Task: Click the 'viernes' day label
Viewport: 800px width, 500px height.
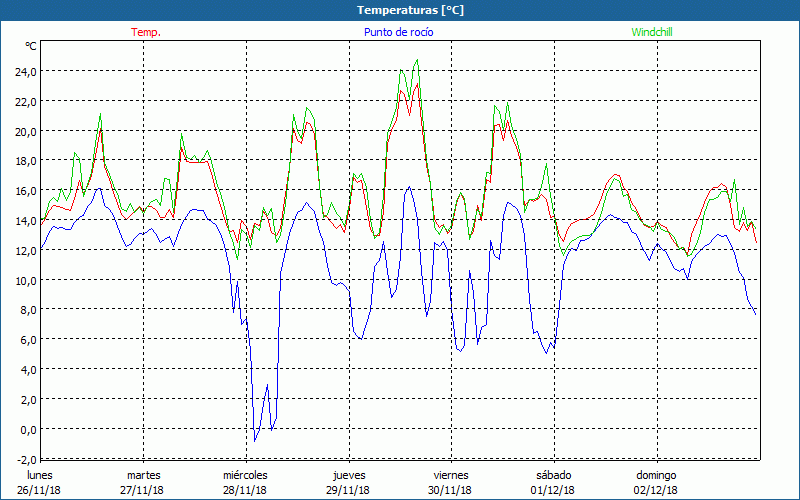Action: point(451,476)
